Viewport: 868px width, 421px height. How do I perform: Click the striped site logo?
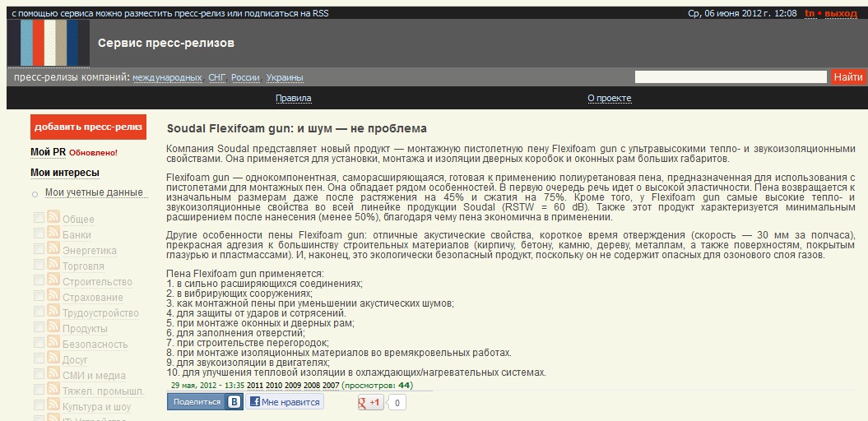click(x=49, y=43)
